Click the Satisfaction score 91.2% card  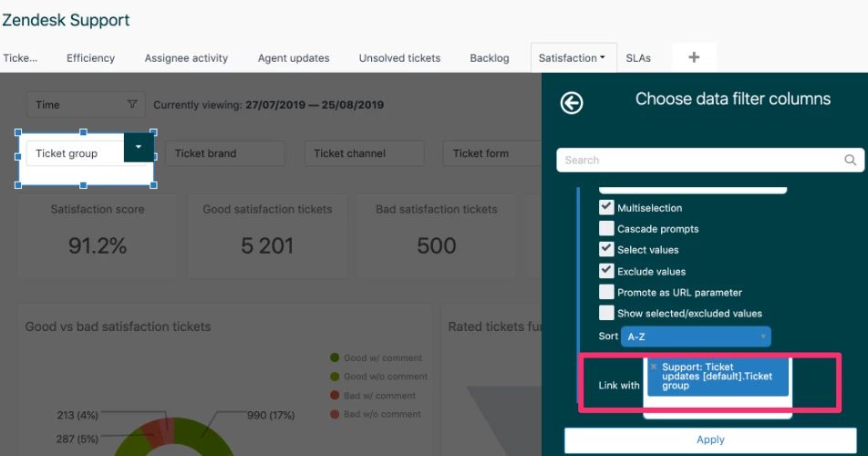[98, 235]
